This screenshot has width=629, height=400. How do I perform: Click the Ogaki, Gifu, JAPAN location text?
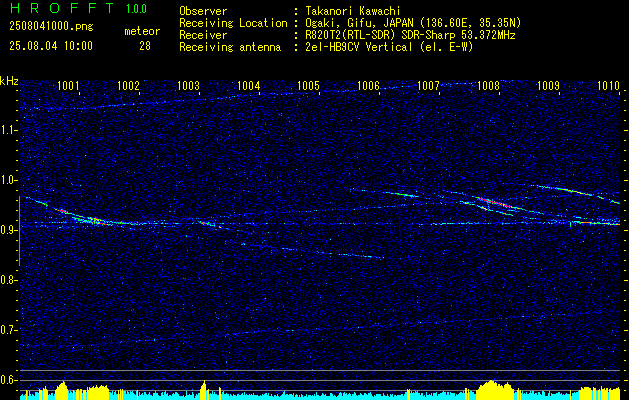(x=413, y=23)
